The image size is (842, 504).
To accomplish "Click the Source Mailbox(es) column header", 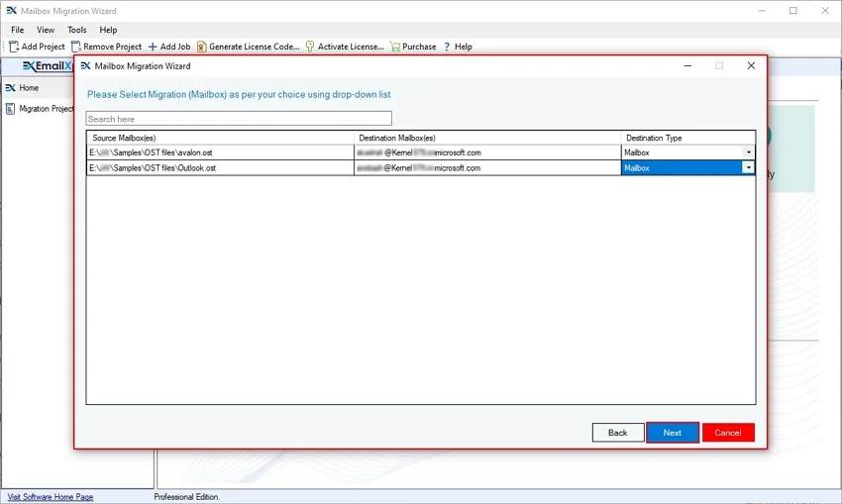I will [x=220, y=138].
